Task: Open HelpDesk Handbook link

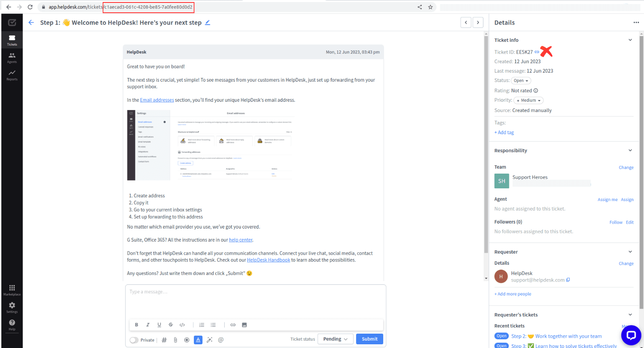Action: tap(268, 260)
